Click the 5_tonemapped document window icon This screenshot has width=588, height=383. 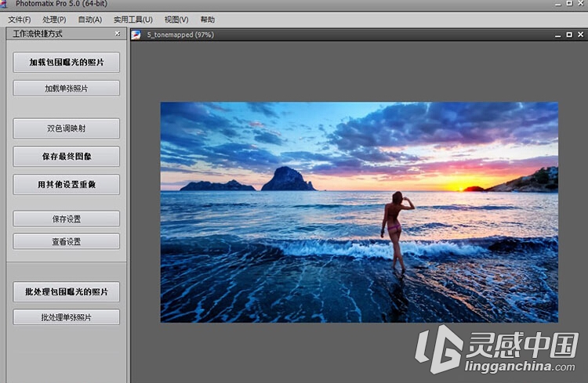tap(136, 34)
